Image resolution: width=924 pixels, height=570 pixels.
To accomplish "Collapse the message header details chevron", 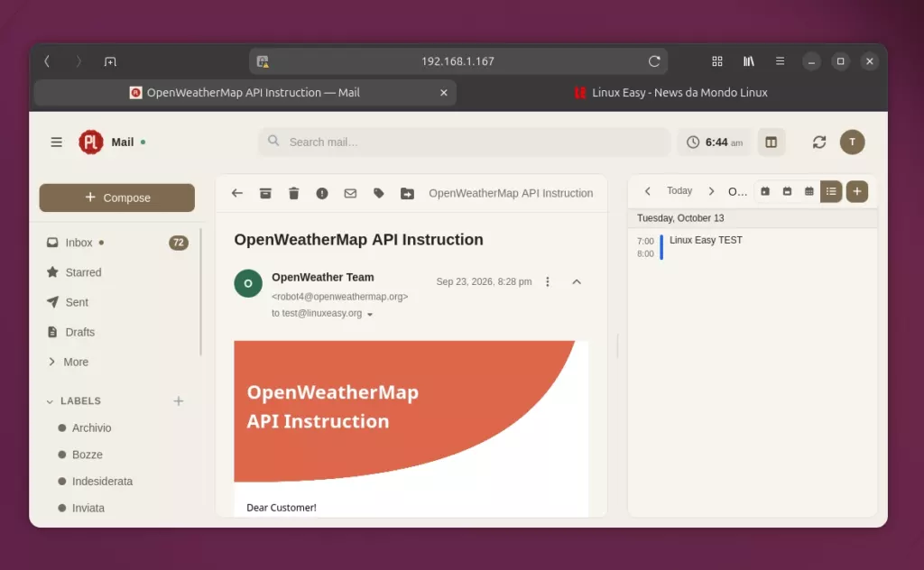I will [x=577, y=281].
